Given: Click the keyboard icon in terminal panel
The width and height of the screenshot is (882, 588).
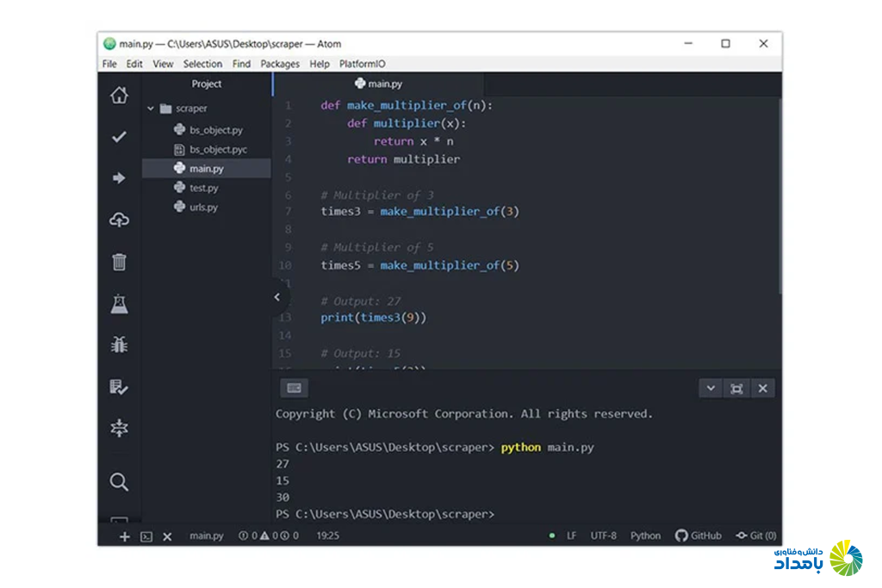Looking at the screenshot, I should [x=294, y=388].
